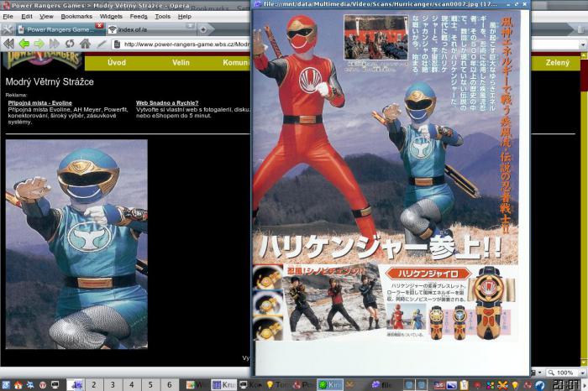This screenshot has width=588, height=391.
Task: Switch to virtual desktop 5
Action: 150,384
